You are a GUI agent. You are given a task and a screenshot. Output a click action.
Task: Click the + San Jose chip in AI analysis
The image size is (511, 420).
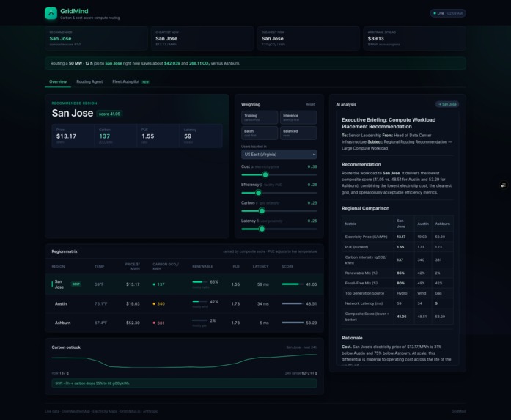447,104
